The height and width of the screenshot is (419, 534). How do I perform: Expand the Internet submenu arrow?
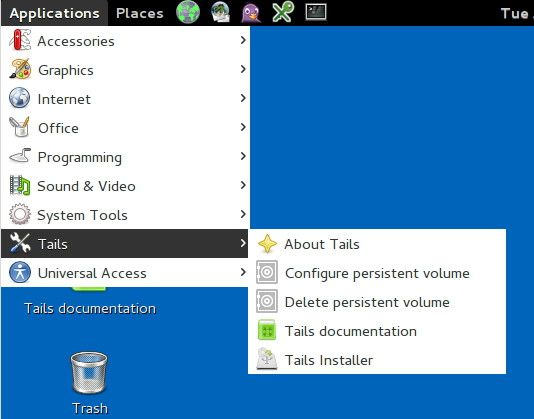[243, 98]
